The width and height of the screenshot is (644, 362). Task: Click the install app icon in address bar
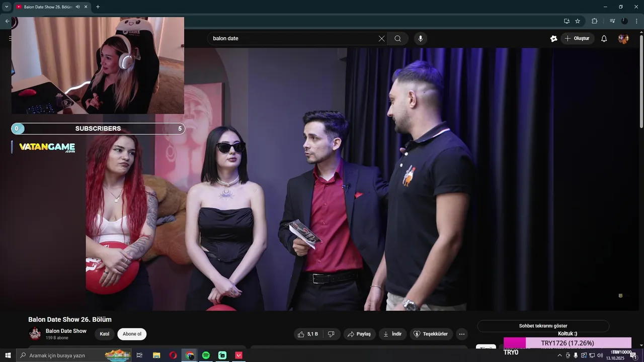[x=567, y=21]
